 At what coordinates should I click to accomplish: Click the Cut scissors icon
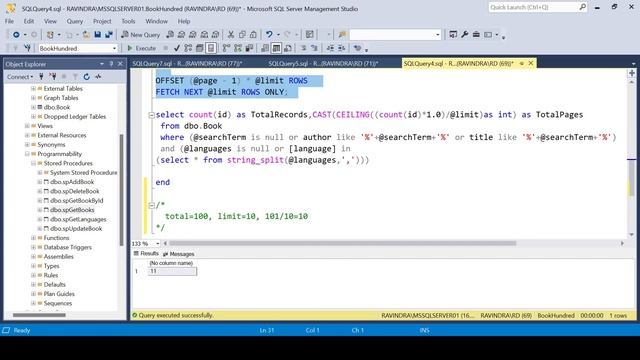231,35
